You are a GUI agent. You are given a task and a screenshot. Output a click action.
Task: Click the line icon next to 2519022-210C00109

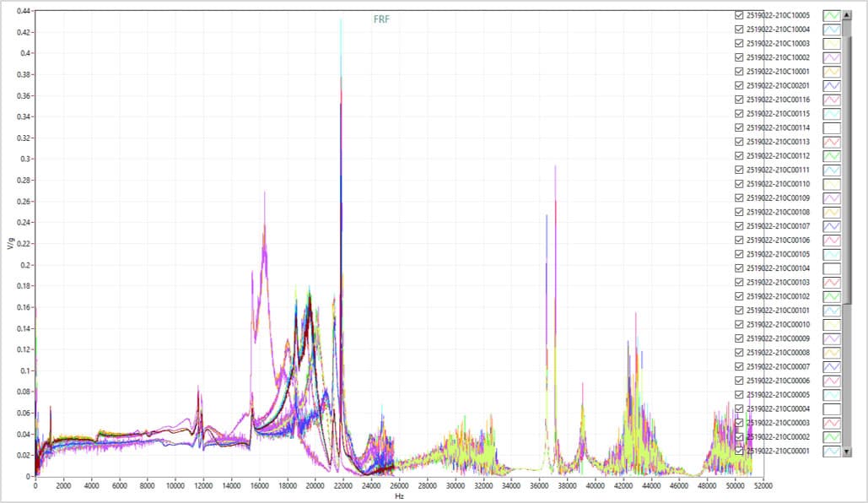(834, 197)
